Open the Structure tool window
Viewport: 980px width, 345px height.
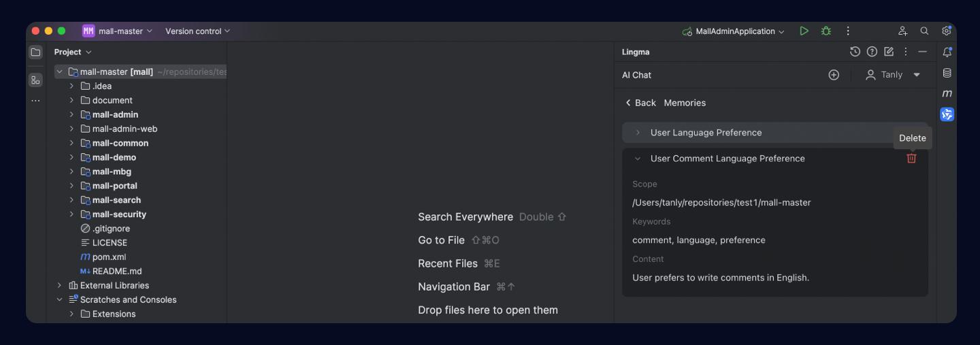pos(35,80)
